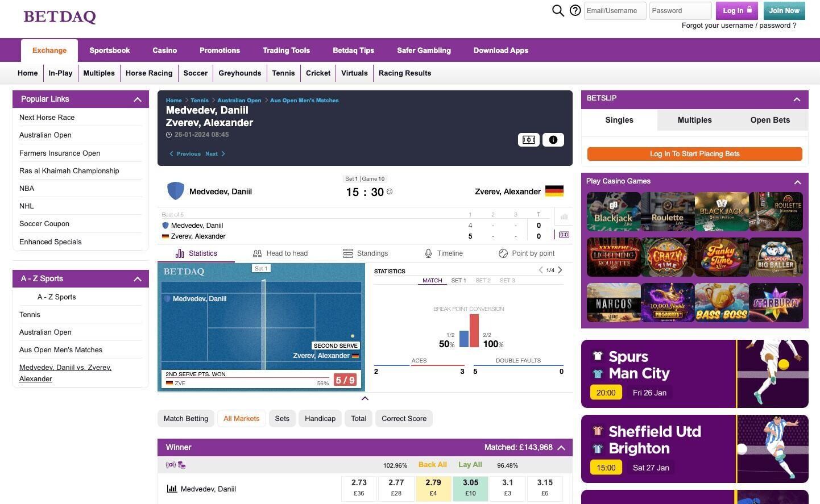Click Australian Open breadcrumb
The height and width of the screenshot is (504, 820).
click(239, 101)
